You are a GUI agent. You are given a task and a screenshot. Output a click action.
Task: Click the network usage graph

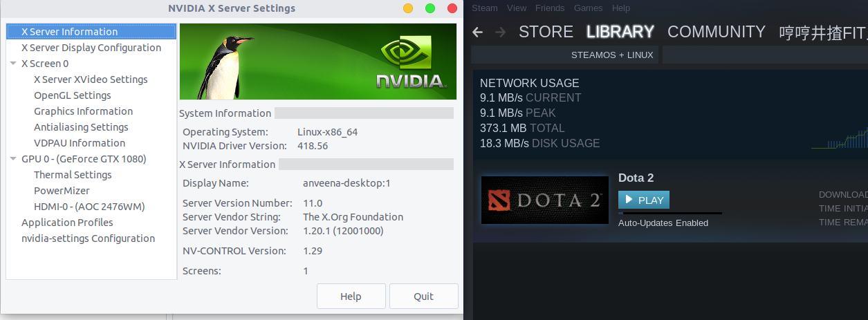point(840,136)
